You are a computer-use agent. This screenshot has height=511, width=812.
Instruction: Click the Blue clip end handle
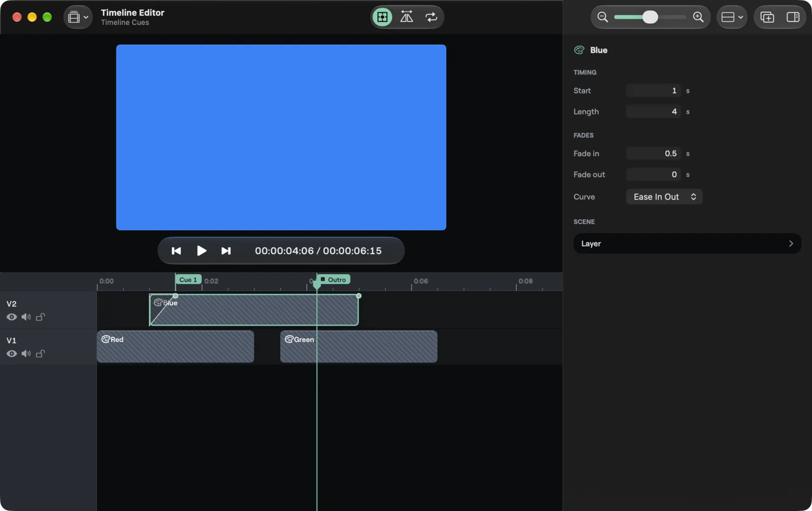pyautogui.click(x=359, y=296)
